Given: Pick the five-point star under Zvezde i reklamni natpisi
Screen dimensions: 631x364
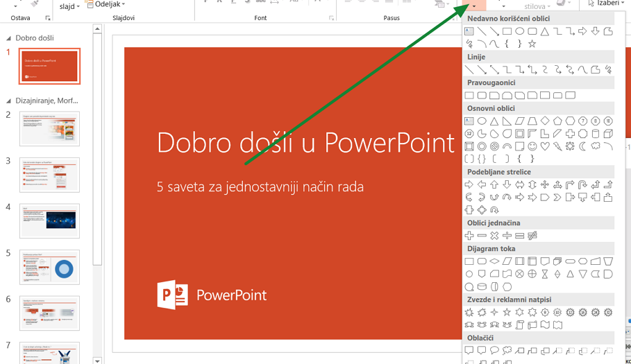Looking at the screenshot, I should 507,312.
